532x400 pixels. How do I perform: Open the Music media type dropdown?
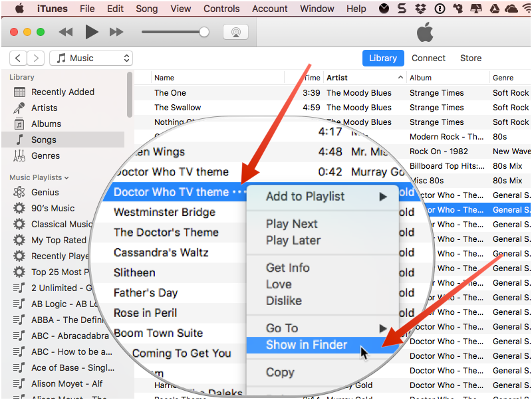(x=91, y=58)
